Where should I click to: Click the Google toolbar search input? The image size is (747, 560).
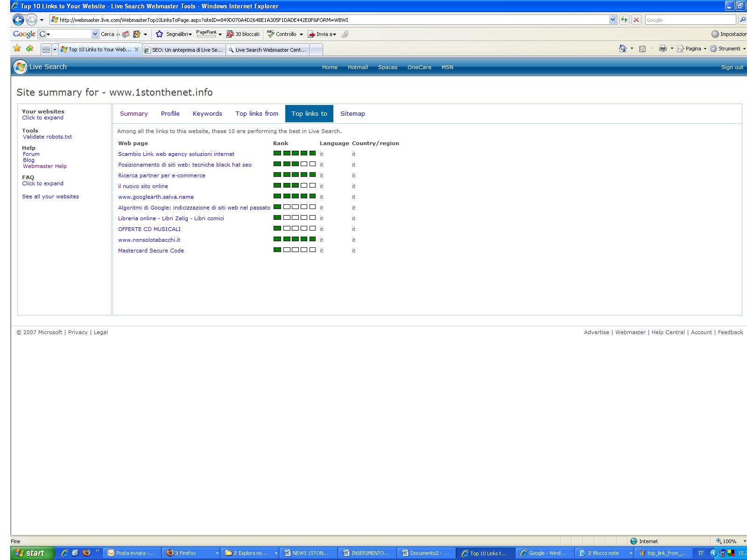coord(69,34)
